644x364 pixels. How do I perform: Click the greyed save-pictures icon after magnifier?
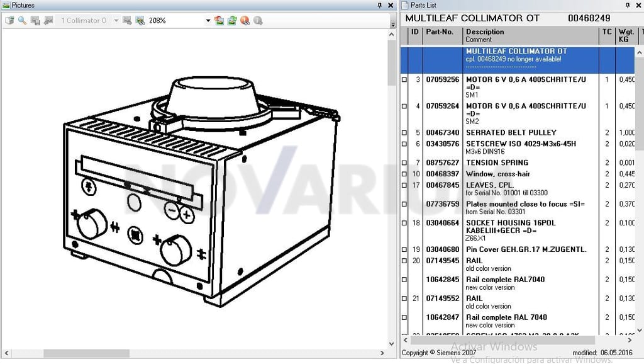coord(35,20)
